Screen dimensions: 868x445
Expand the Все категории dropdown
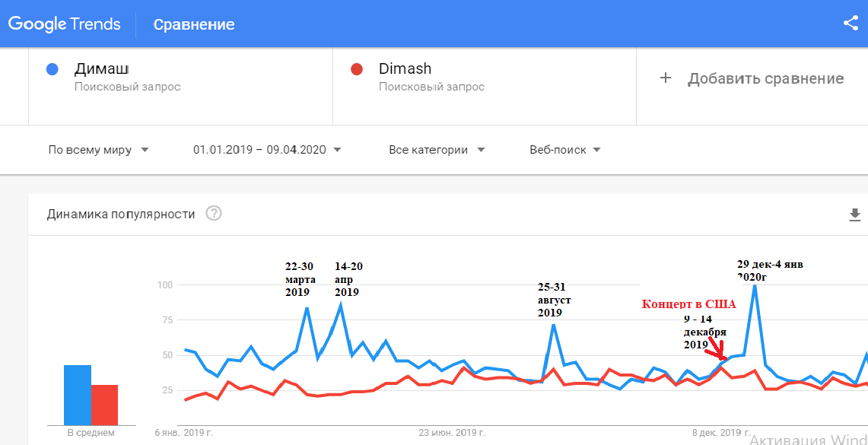437,150
